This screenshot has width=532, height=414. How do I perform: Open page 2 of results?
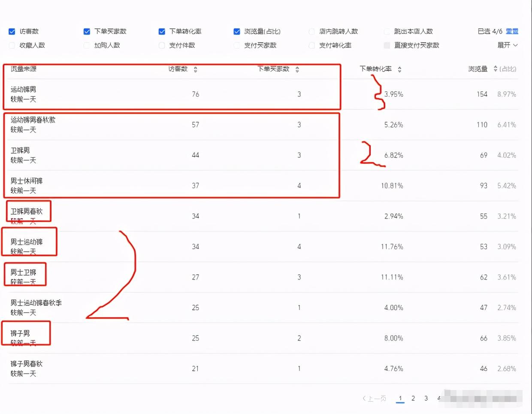(413, 398)
